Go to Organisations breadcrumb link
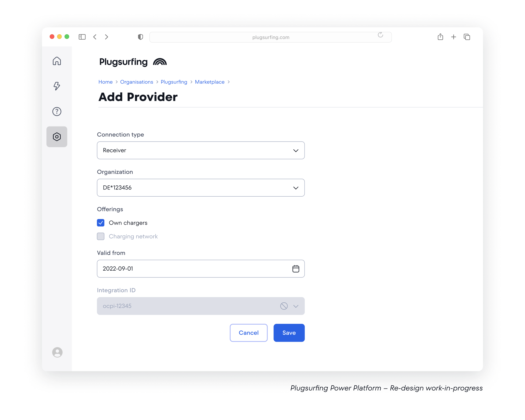Screen dimensions: 525x420 136,82
